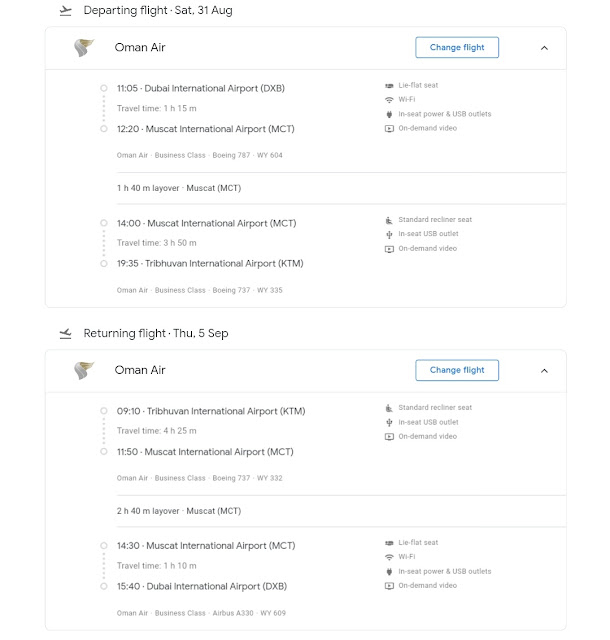
Task: Click Change flight for the departing flight
Action: [x=457, y=47]
